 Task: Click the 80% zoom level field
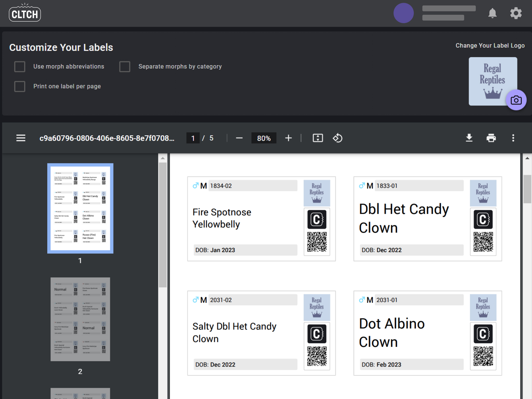point(264,138)
